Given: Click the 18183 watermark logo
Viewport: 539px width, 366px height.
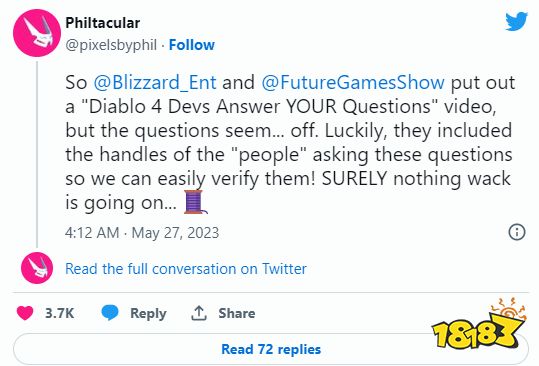Looking at the screenshot, I should click(479, 324).
